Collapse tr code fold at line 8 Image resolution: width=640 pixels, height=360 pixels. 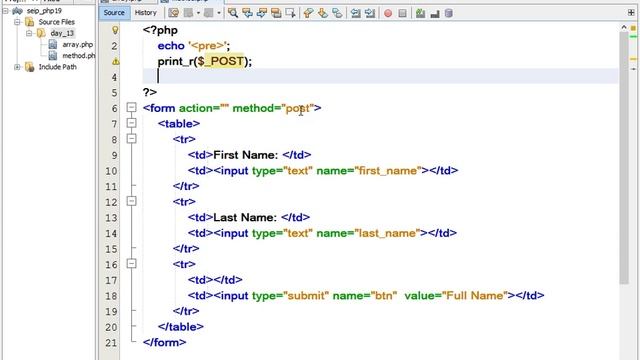[x=131, y=139]
